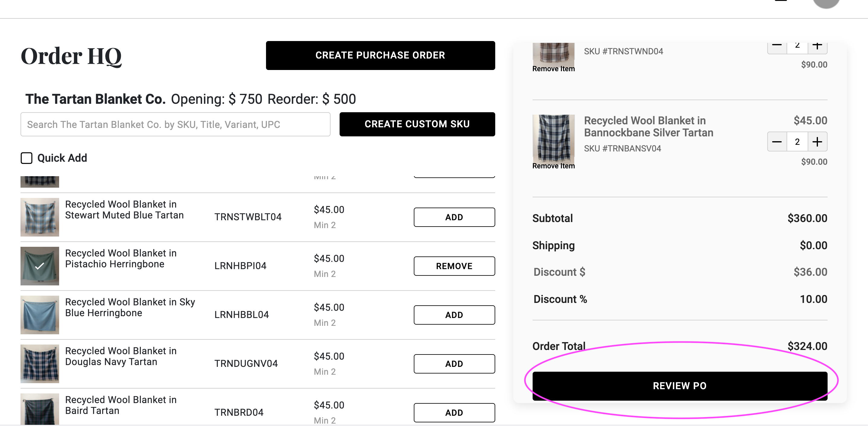Click Remove Item under SKU TRNSTWND04
The width and height of the screenshot is (868, 426).
[553, 69]
